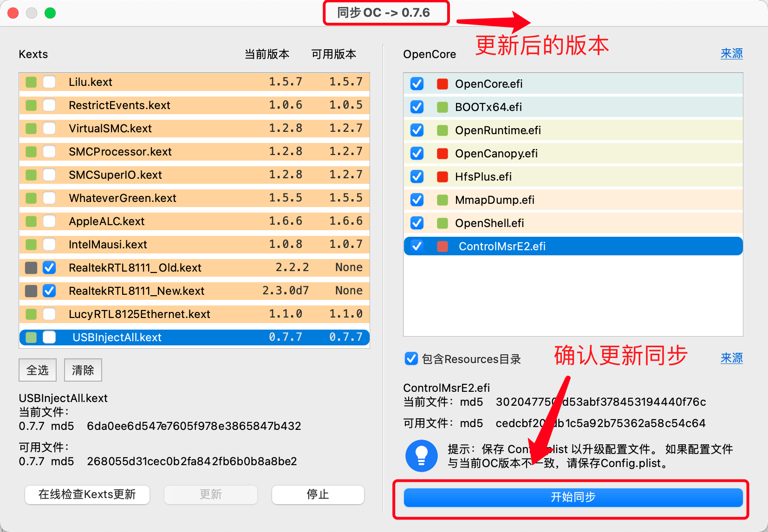This screenshot has height=532, width=768.
Task: Click the gray status square for RealtekRTL8111_New.kext
Action: point(31,291)
